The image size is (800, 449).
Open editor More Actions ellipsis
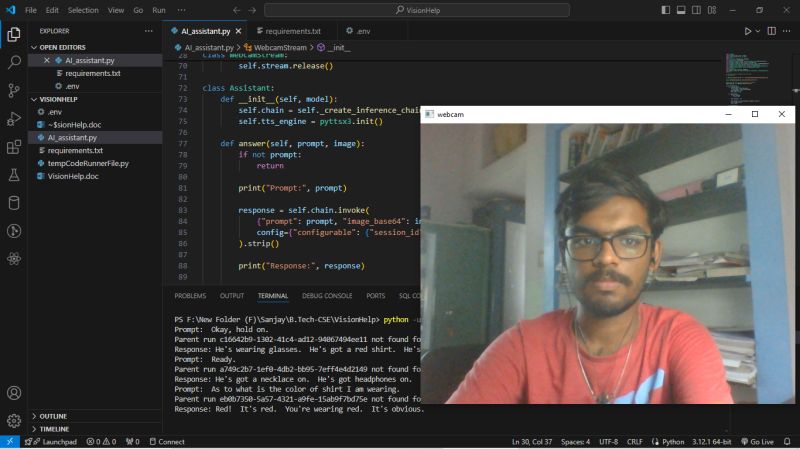(787, 31)
